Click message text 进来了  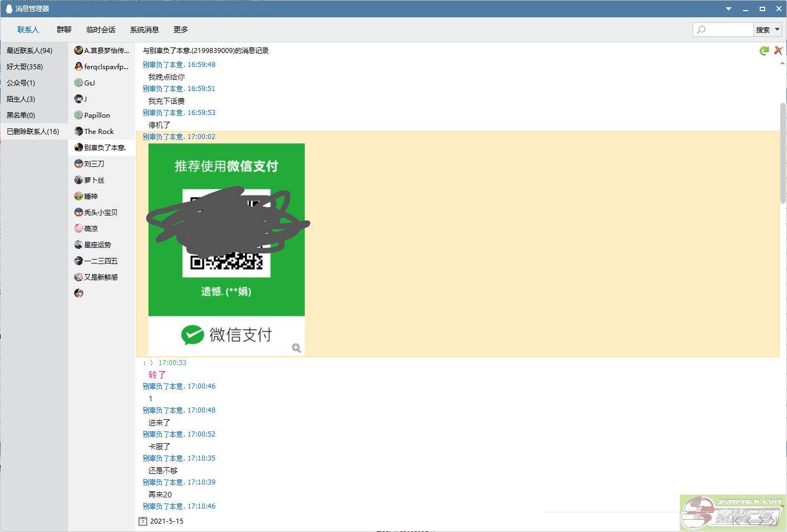[159, 423]
